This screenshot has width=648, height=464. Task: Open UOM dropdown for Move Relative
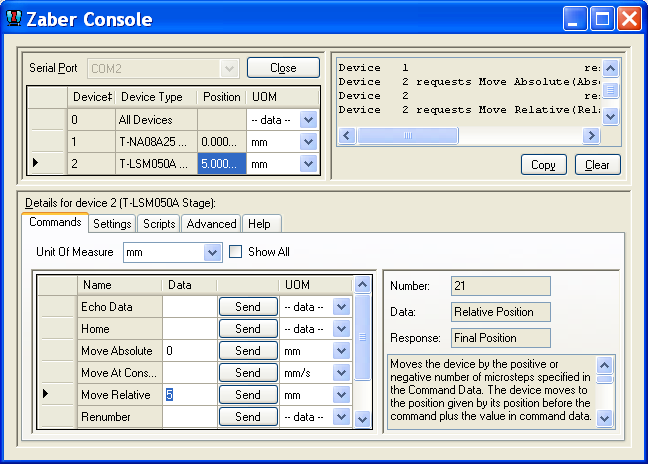tap(341, 395)
